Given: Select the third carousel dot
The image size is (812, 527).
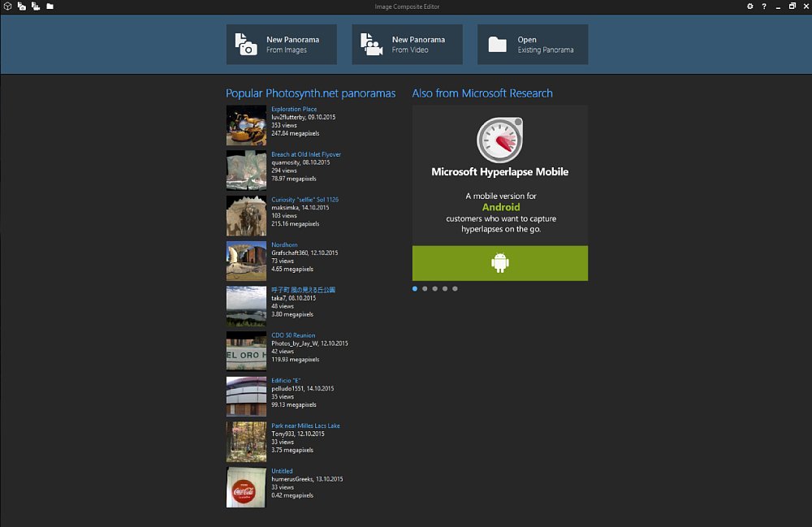Looking at the screenshot, I should [x=435, y=289].
